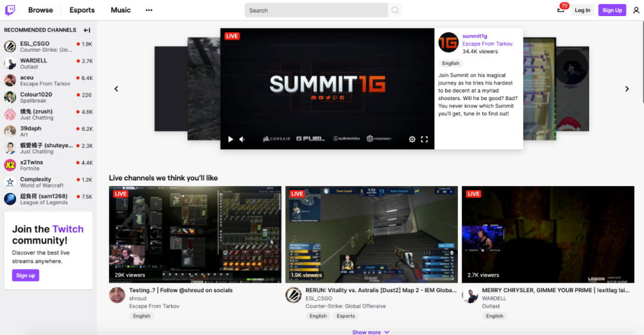The height and width of the screenshot is (335, 644).
Task: Expand the three-dots more menu
Action: [148, 10]
